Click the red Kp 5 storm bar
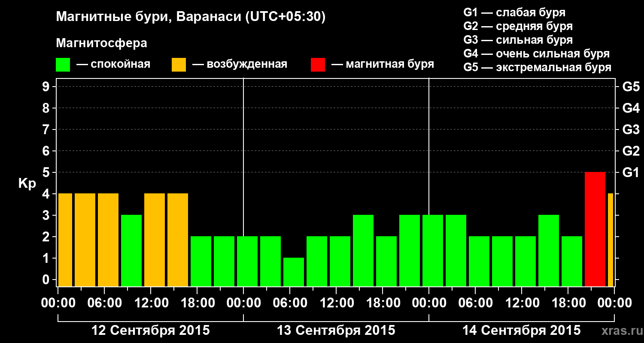The height and width of the screenshot is (343, 644). pos(595,229)
